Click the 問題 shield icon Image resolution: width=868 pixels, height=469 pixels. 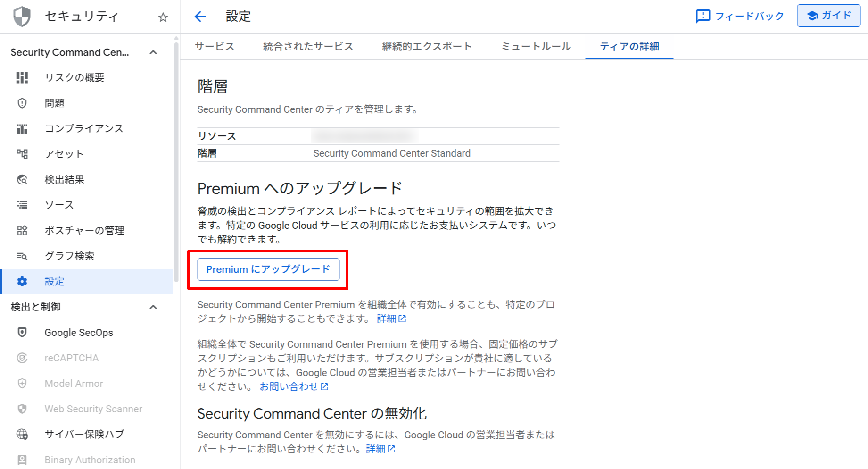(x=22, y=103)
